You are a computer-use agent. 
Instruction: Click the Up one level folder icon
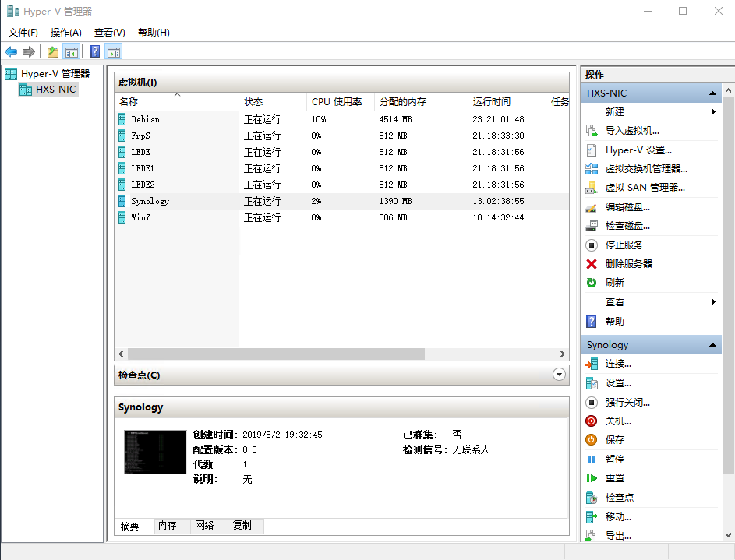[x=53, y=51]
